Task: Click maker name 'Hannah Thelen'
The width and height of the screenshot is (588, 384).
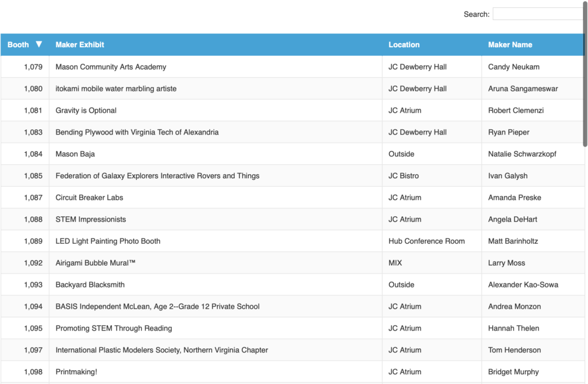Action: click(x=513, y=328)
